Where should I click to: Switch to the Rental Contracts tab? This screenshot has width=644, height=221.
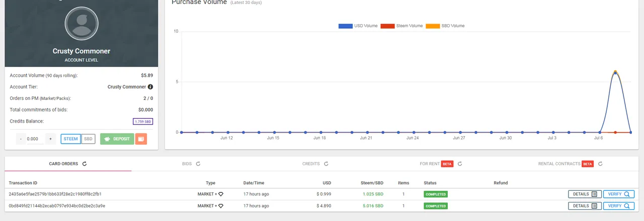(x=558, y=164)
